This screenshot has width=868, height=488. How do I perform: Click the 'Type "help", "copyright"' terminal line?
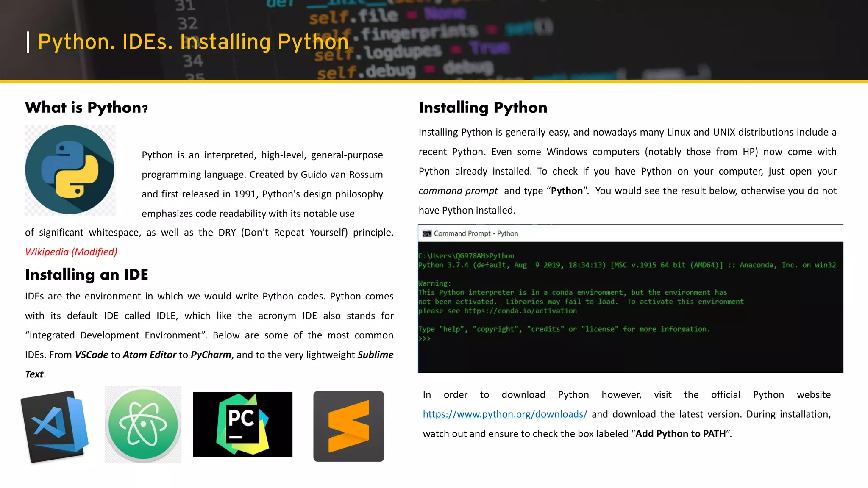[x=564, y=329]
